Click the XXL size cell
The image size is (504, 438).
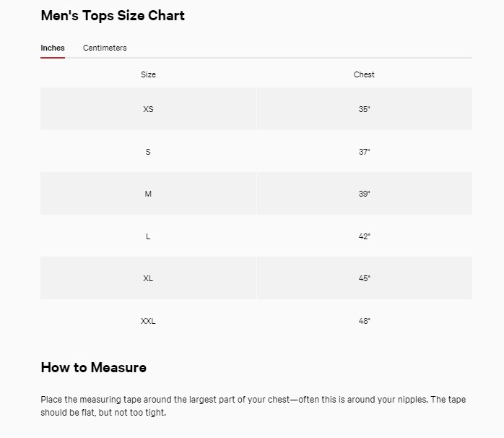click(148, 321)
